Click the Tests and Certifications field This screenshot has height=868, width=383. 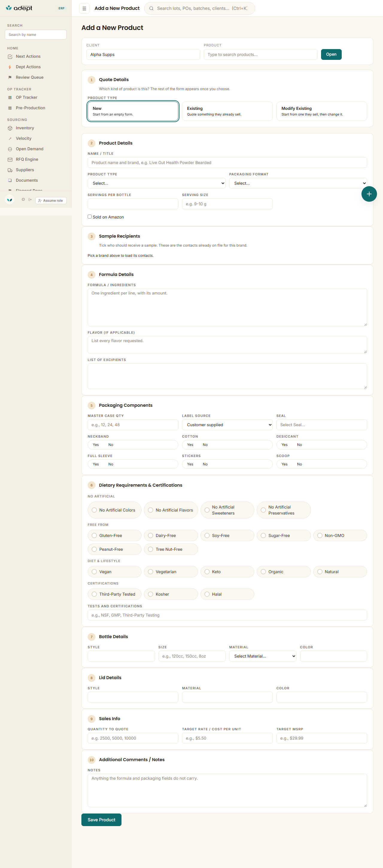coord(227,615)
